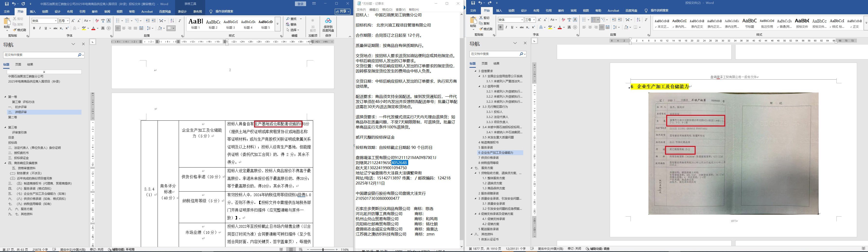
Task: Toggle character shading in 投标文件(2) Word ribbon
Action: 569,27
